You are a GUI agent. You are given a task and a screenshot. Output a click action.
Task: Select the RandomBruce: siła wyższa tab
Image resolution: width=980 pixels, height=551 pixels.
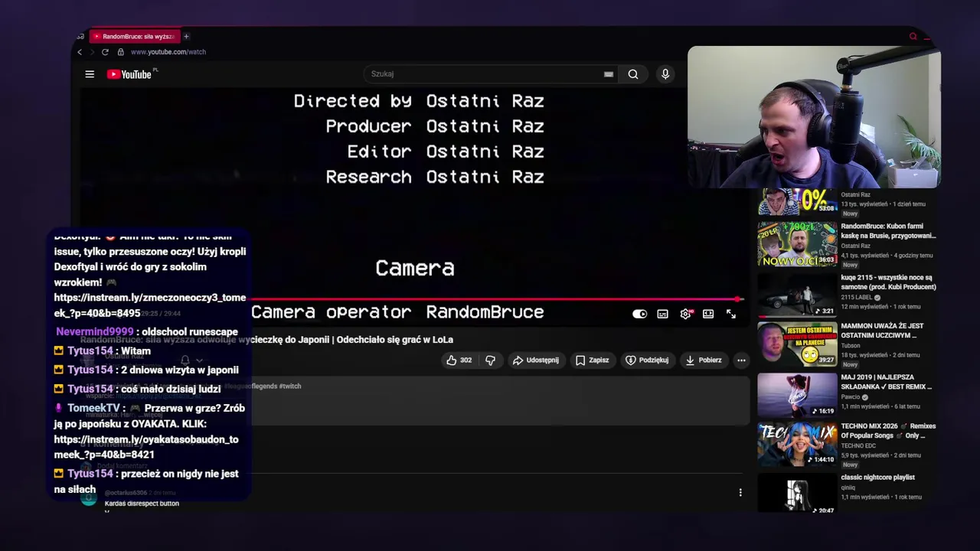(x=134, y=36)
